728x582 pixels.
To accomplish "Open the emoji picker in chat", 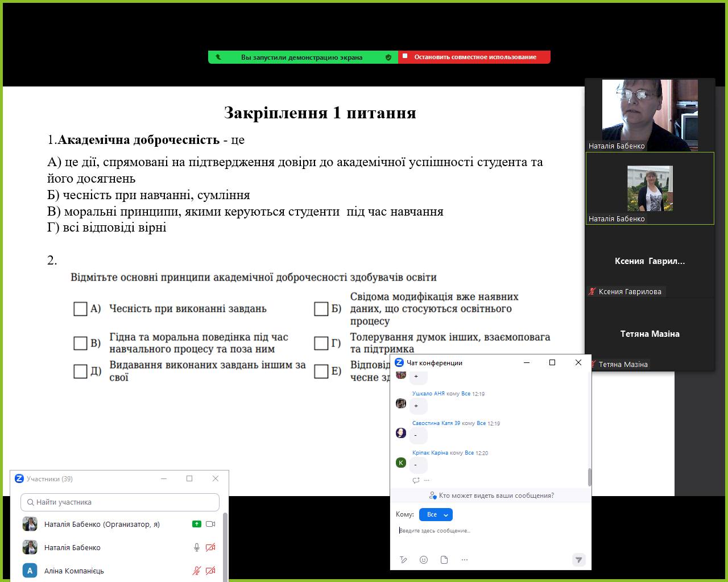I will pyautogui.click(x=424, y=560).
